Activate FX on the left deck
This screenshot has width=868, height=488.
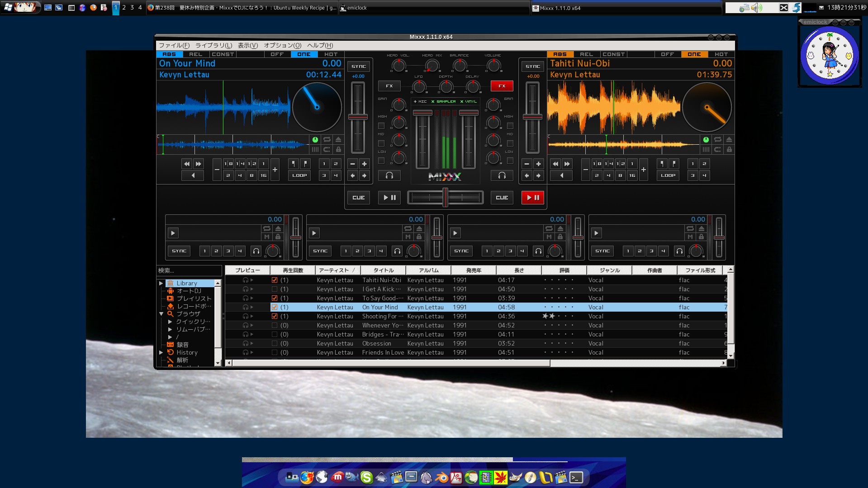coord(389,86)
